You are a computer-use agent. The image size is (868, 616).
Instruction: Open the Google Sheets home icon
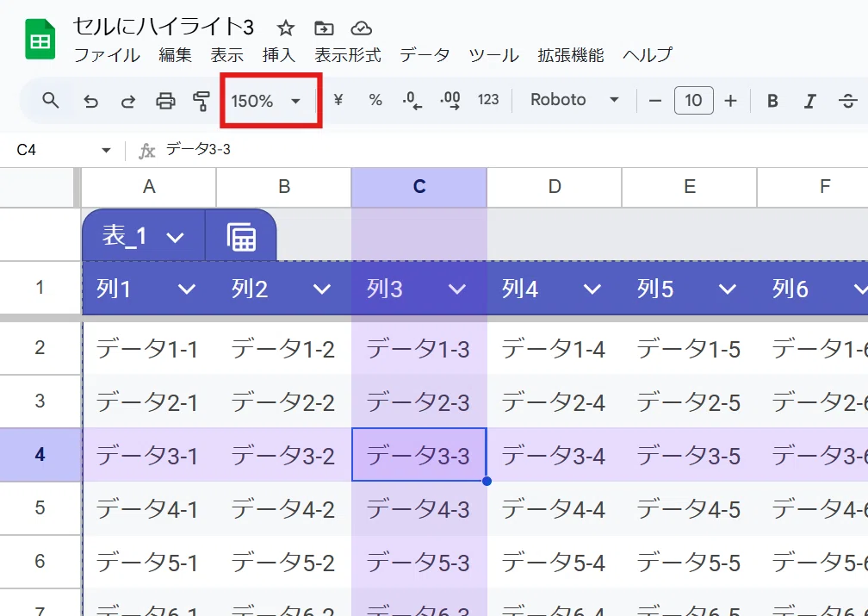click(x=40, y=40)
